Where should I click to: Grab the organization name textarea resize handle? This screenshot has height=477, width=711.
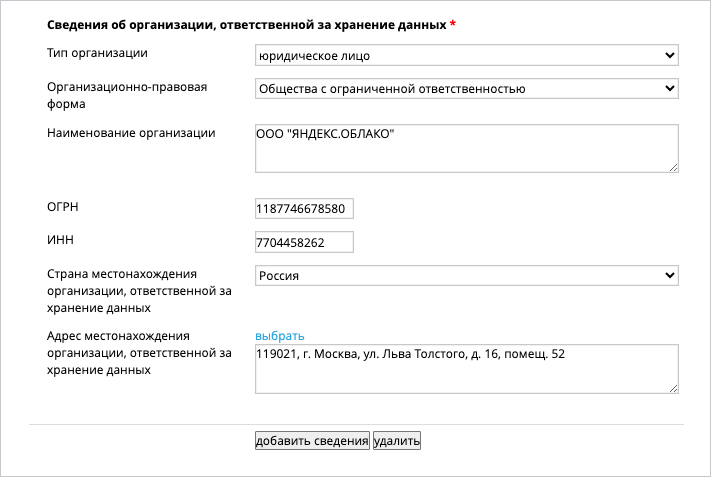pyautogui.click(x=674, y=168)
